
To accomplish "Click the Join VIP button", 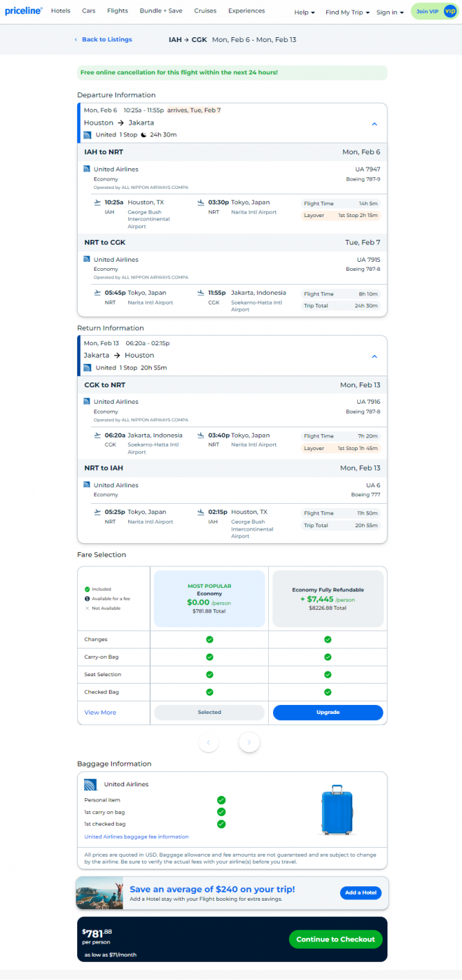I will click(x=428, y=12).
